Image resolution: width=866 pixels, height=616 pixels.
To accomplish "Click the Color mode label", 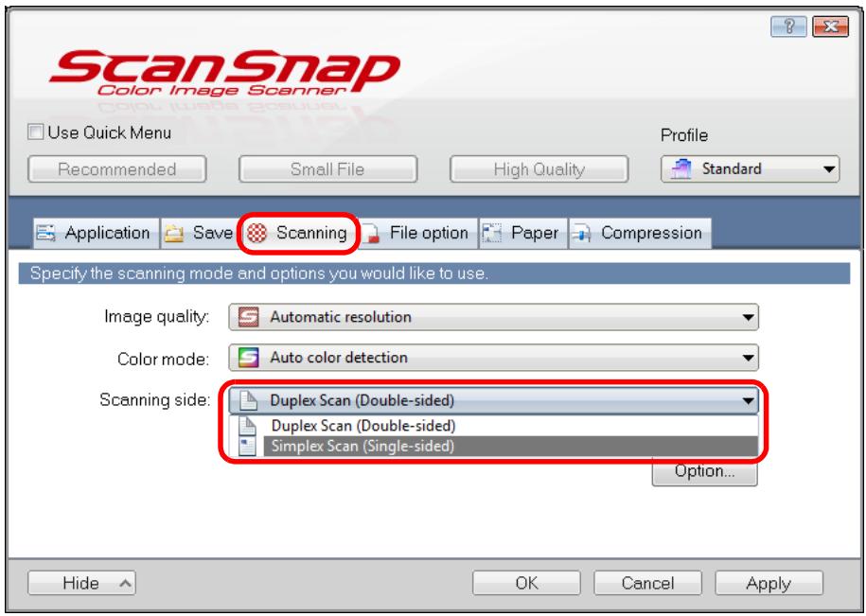I will (x=163, y=359).
